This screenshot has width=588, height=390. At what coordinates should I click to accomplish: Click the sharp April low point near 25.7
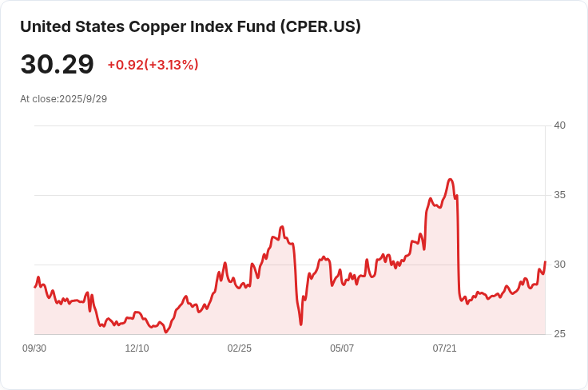click(300, 324)
